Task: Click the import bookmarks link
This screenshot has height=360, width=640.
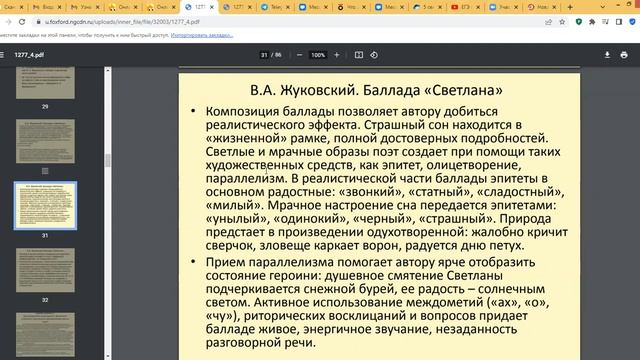Action: coord(202,36)
